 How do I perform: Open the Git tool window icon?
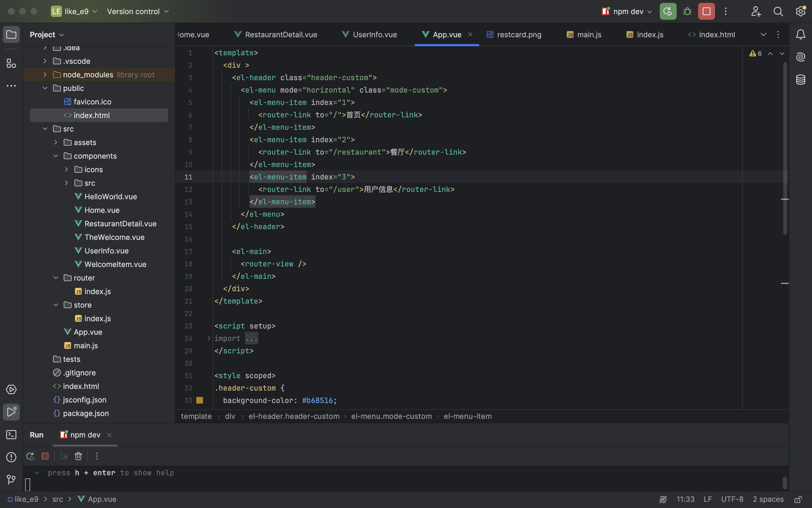tap(11, 480)
